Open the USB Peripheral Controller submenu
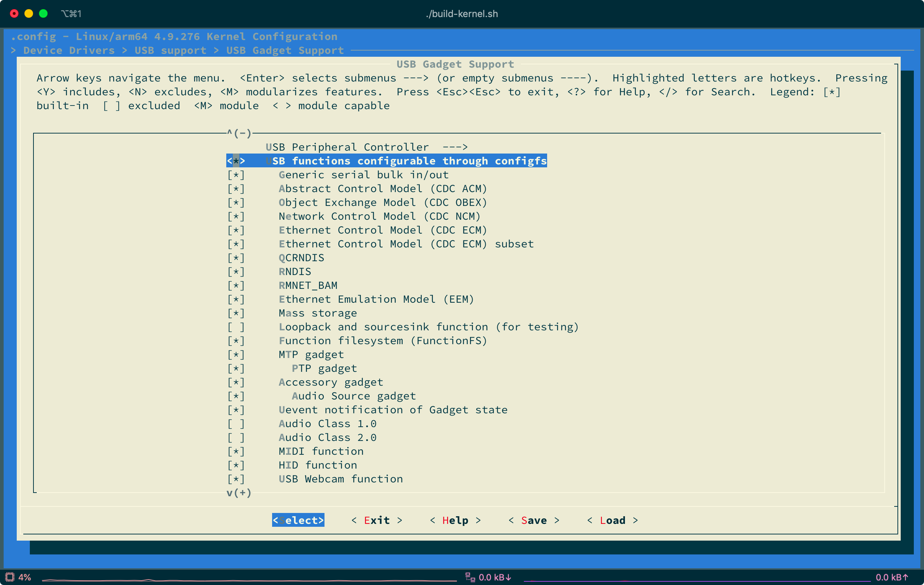This screenshot has height=585, width=924. tap(366, 147)
